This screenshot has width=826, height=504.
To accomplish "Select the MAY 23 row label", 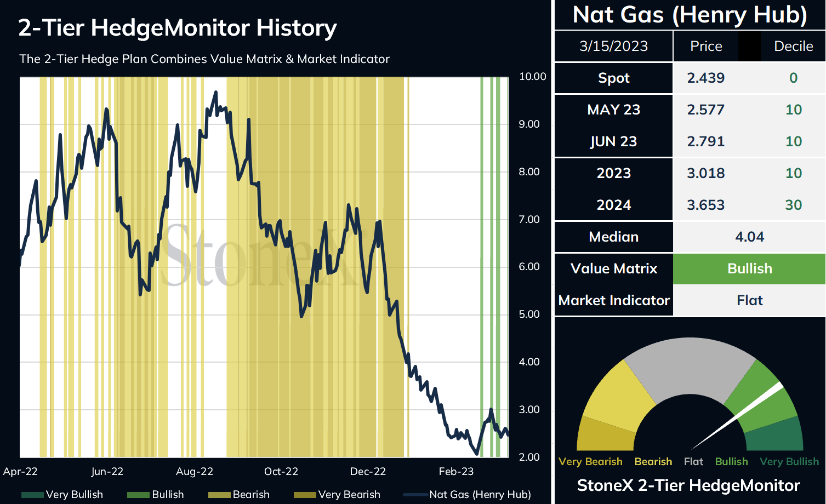I will tap(613, 110).
